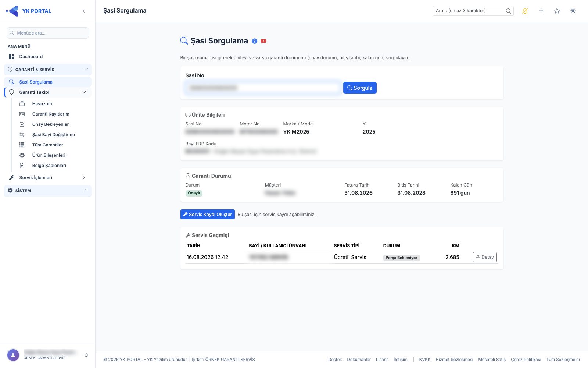Click the Sorgula button

coord(360,88)
